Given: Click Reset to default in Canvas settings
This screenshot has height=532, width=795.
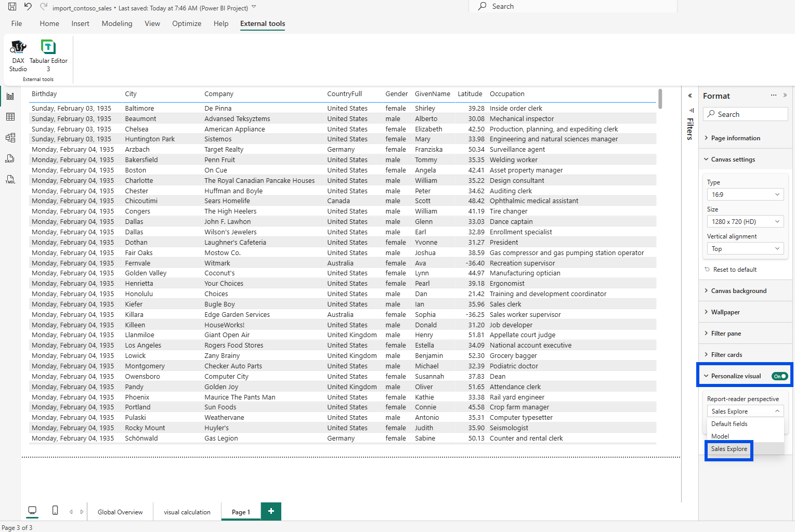Looking at the screenshot, I should [731, 270].
